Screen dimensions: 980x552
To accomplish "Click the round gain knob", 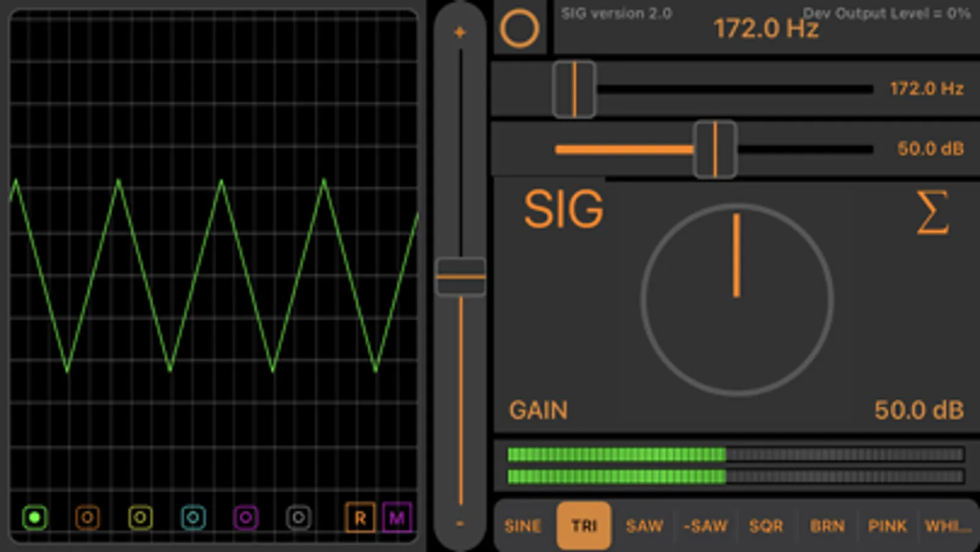I will [x=737, y=299].
